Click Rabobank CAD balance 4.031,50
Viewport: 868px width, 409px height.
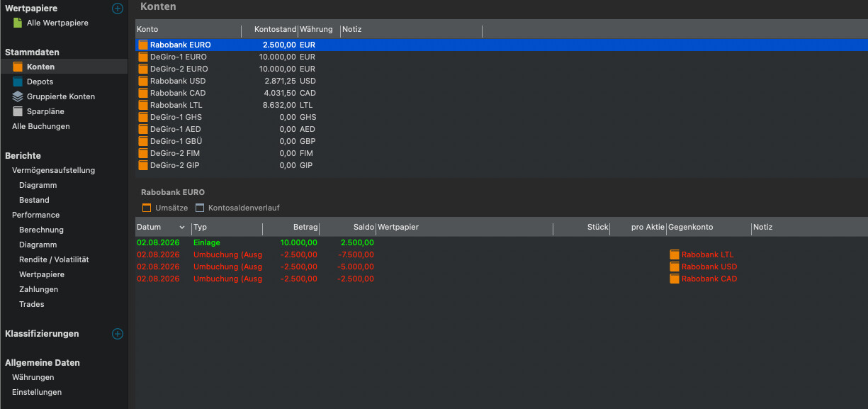280,93
